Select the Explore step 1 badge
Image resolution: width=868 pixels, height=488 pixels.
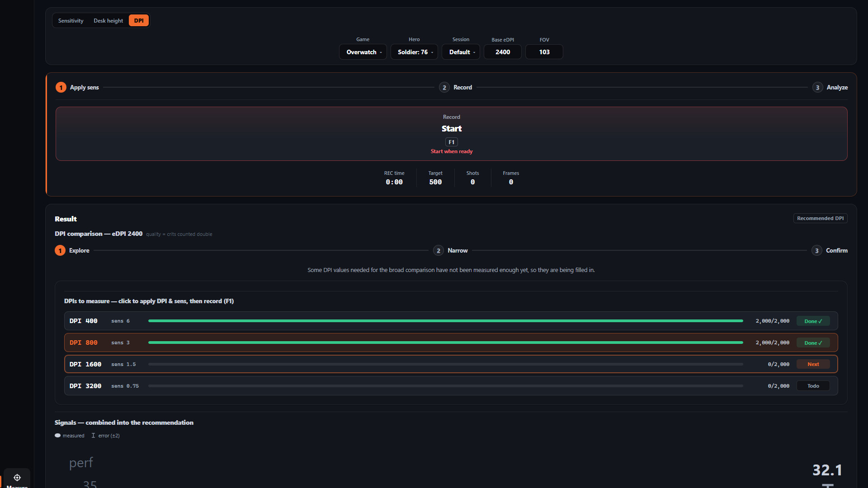point(60,250)
